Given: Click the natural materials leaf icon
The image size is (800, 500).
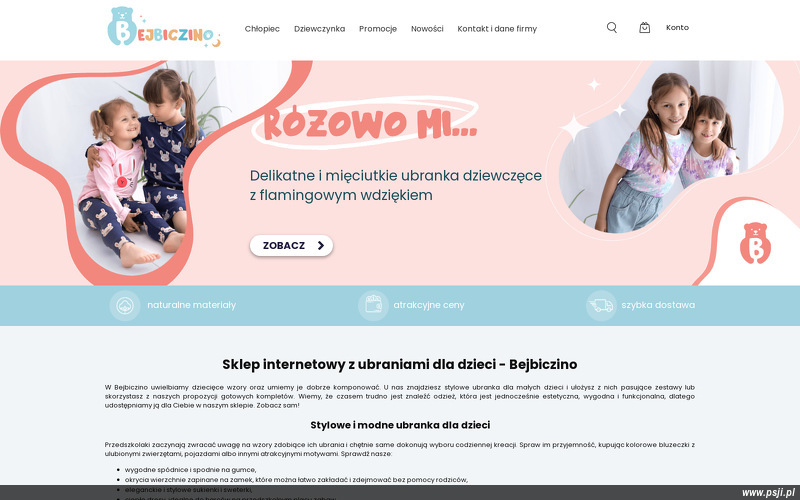Looking at the screenshot, I should click(x=125, y=306).
